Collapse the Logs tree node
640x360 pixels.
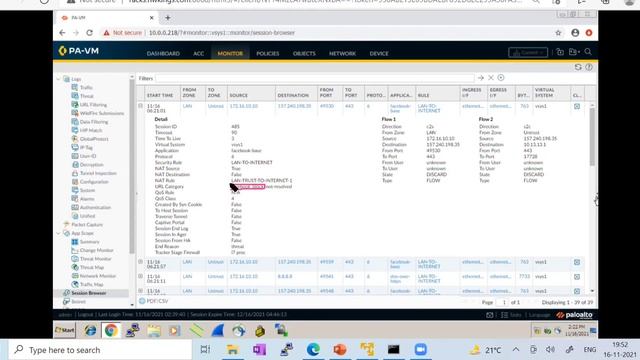pyautogui.click(x=58, y=79)
